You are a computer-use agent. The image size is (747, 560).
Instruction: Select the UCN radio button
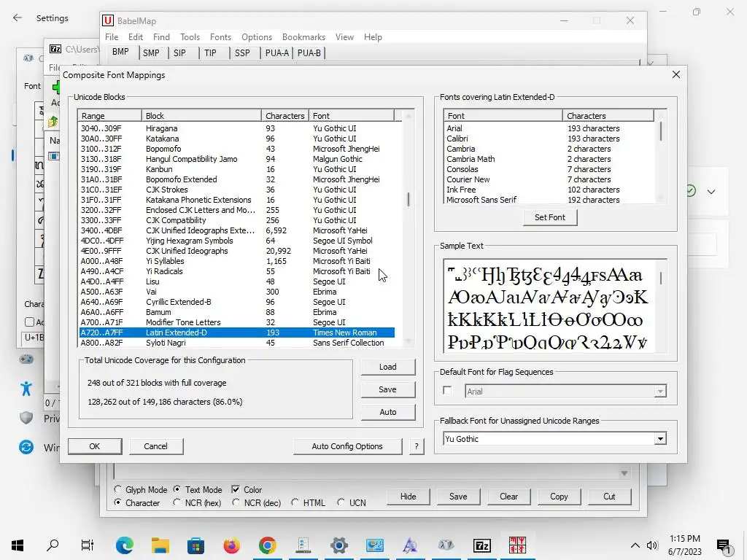341,502
